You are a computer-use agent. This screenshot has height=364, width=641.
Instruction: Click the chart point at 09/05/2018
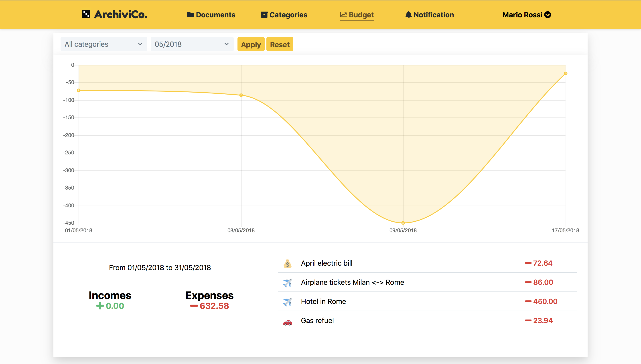(x=403, y=223)
